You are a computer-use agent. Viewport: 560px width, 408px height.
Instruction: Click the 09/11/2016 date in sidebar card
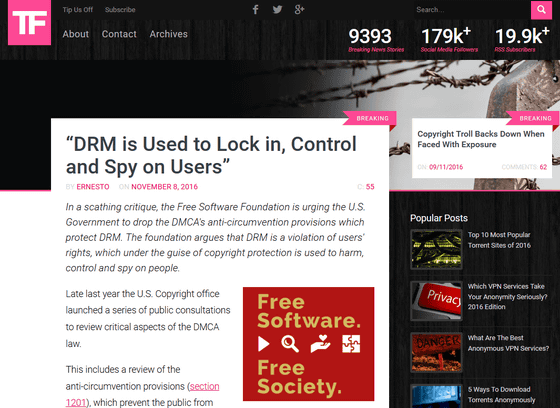(x=446, y=167)
